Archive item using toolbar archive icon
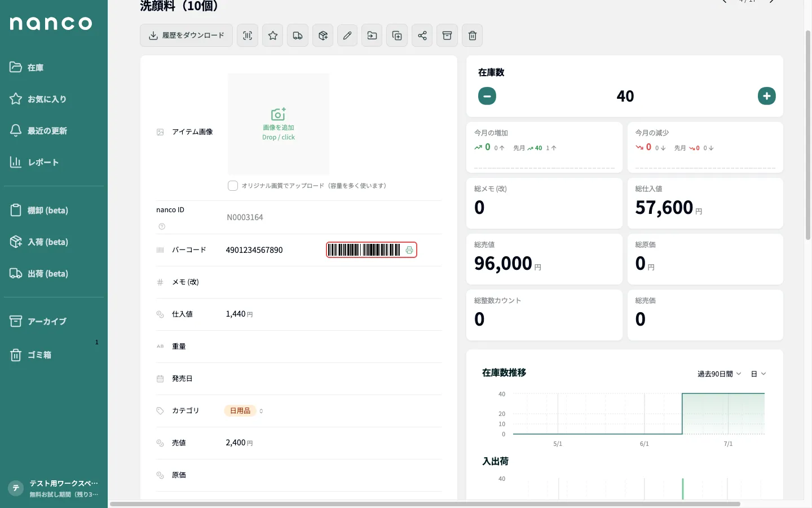Screen dimensions: 812x508 (x=447, y=36)
